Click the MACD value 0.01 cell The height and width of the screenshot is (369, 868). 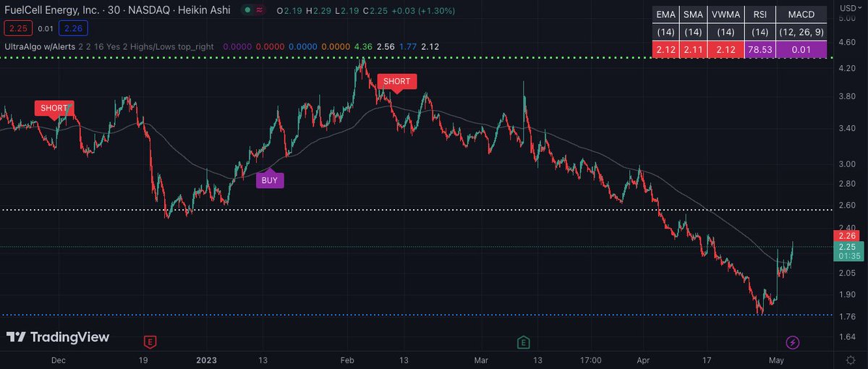click(801, 49)
